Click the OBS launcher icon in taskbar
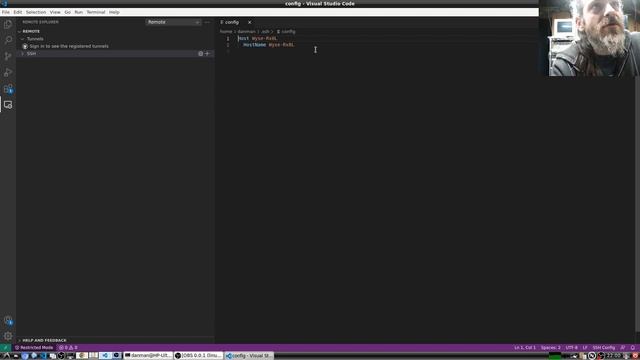The height and width of the screenshot is (360, 640). 61,356
